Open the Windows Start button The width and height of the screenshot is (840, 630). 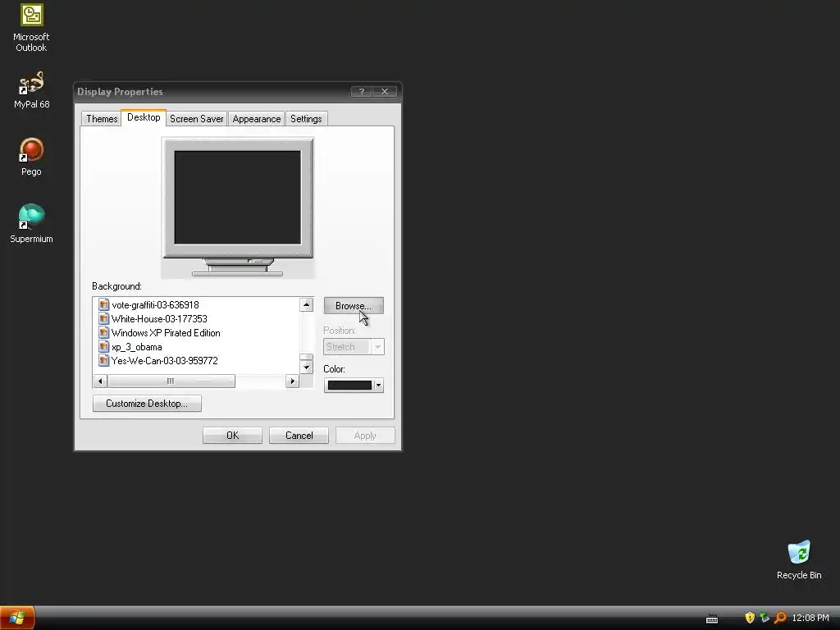[x=17, y=618]
